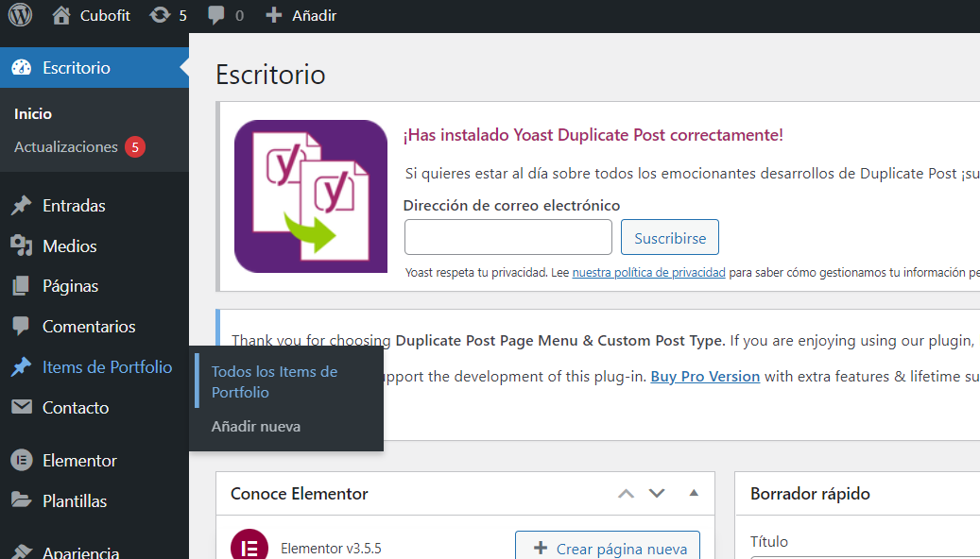Click the Yoast Duplicate Post logo
The height and width of the screenshot is (559, 980).
tap(311, 196)
